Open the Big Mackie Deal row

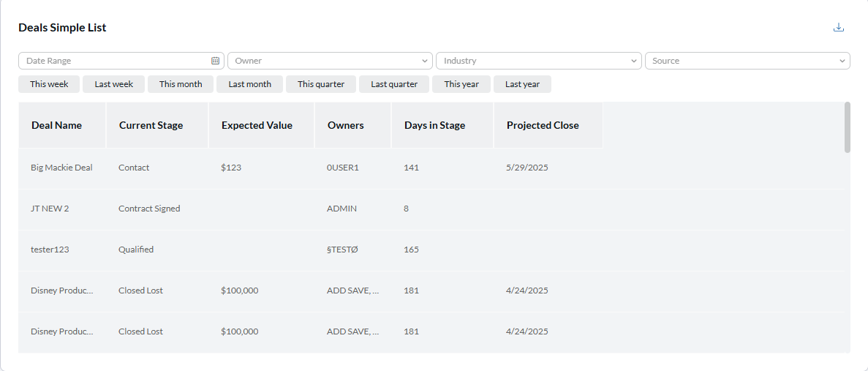pos(61,168)
